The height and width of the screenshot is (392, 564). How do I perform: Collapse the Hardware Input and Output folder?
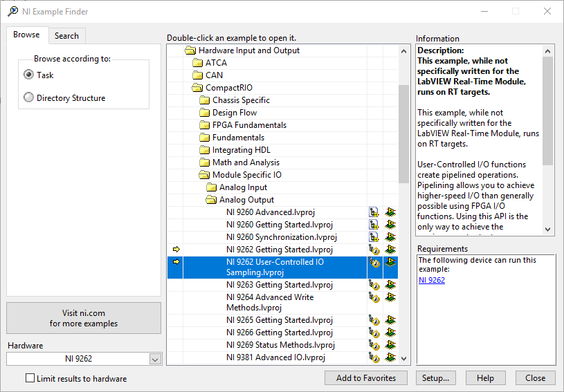point(190,50)
